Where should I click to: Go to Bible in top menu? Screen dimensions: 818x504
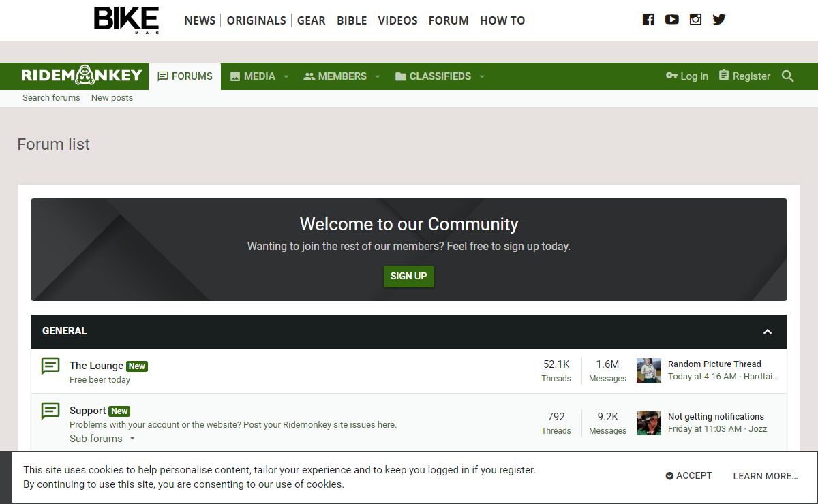[x=352, y=20]
